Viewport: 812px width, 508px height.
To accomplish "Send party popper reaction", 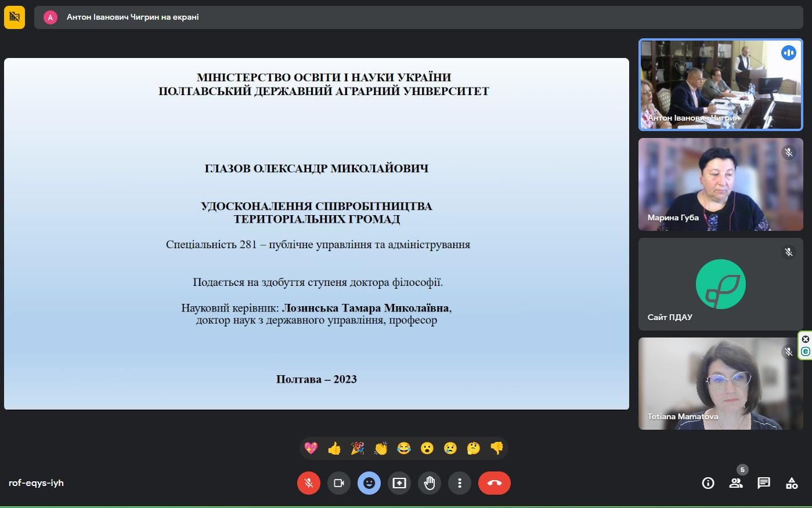I will 358,448.
